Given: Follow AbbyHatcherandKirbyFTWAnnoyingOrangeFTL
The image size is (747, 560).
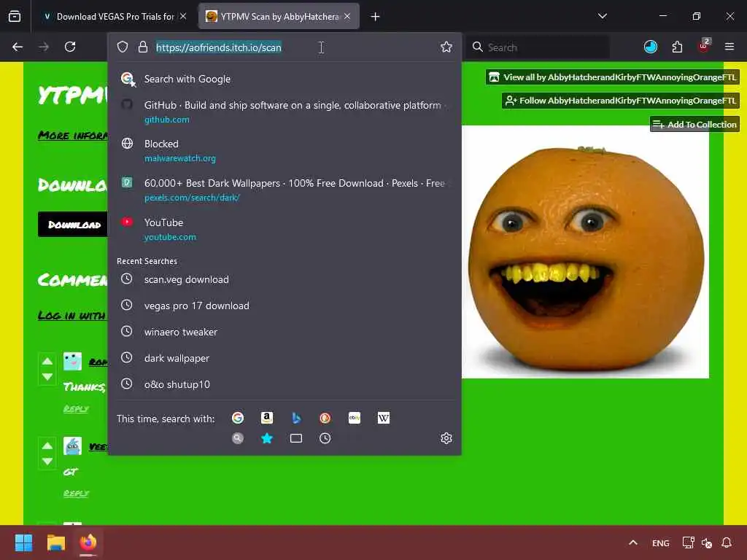Looking at the screenshot, I should point(621,101).
